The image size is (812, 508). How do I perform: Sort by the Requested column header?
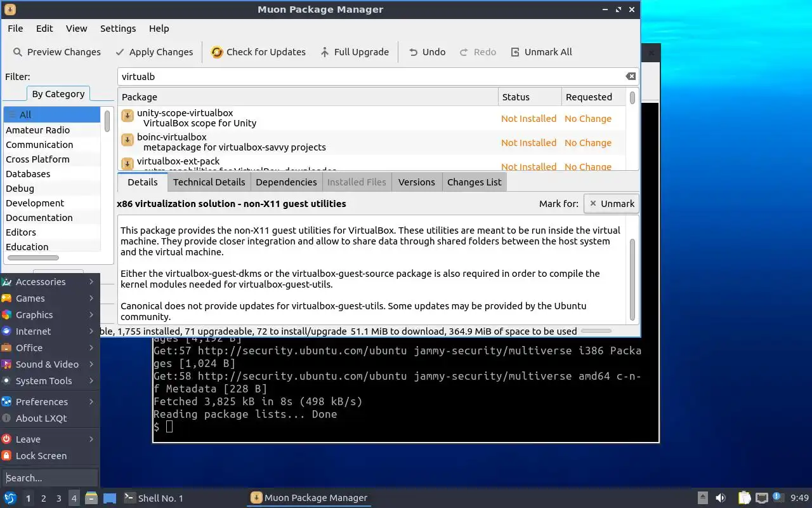coord(594,97)
